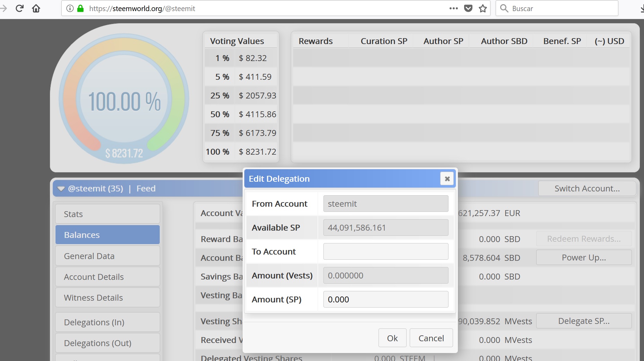Click the Rewards column header

coord(315,41)
